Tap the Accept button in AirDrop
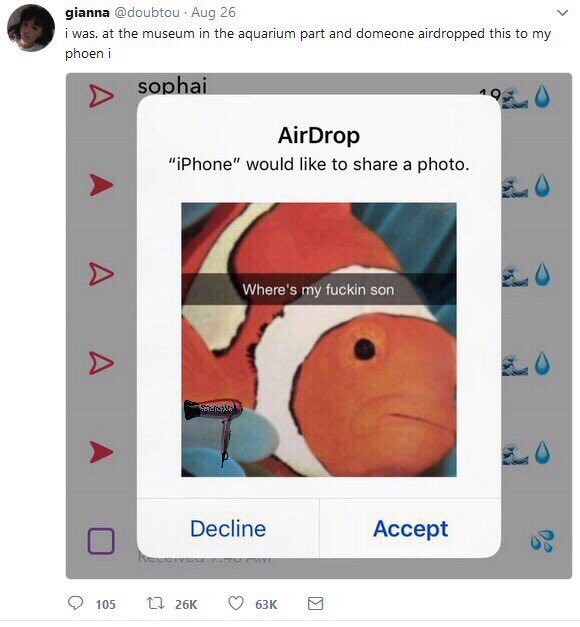 [x=410, y=529]
